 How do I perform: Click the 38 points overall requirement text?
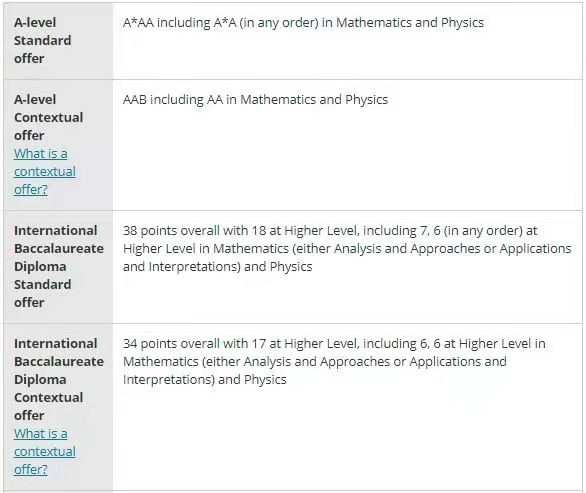(347, 249)
